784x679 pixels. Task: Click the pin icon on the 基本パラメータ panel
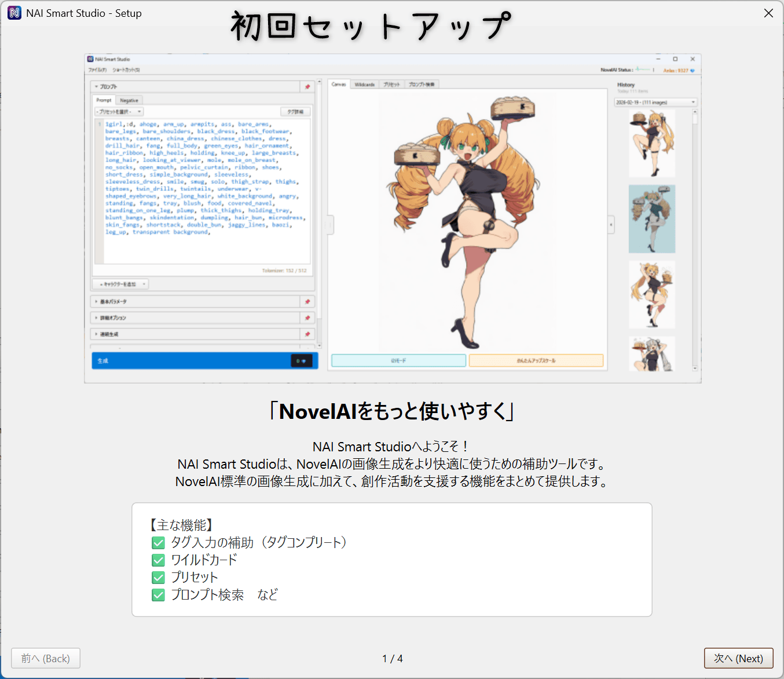(x=307, y=301)
